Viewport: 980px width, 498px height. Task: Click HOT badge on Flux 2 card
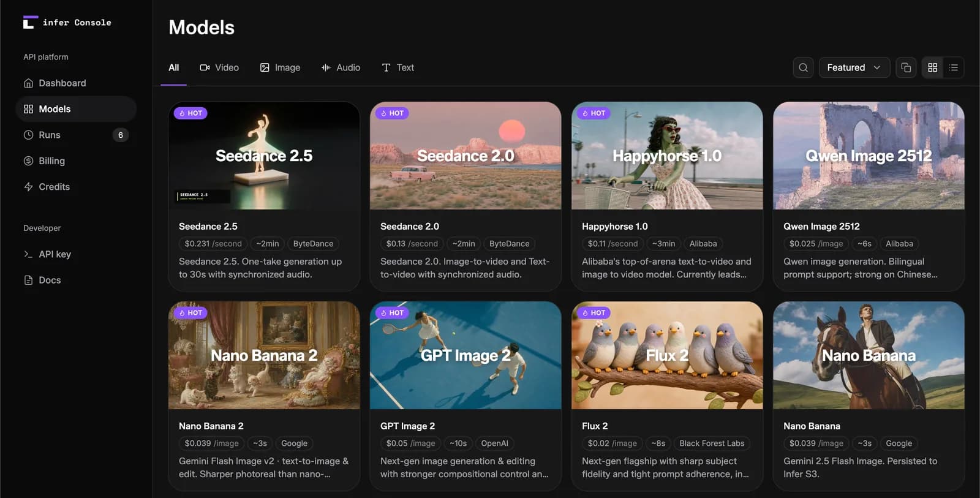click(594, 313)
